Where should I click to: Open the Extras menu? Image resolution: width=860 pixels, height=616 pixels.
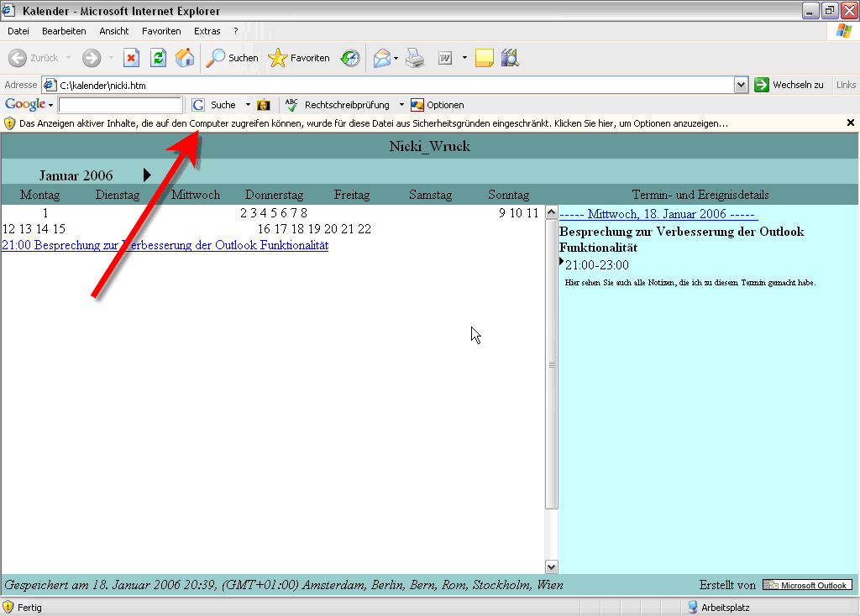point(207,31)
